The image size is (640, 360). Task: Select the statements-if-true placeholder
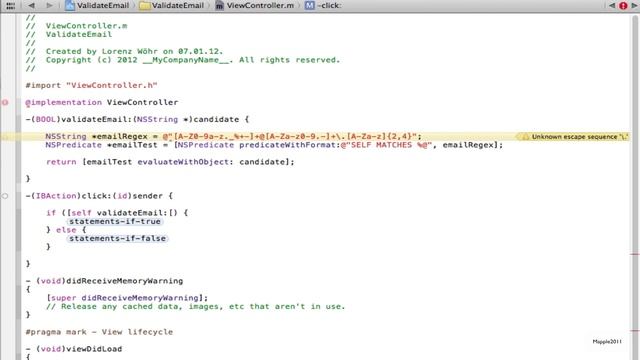point(115,222)
